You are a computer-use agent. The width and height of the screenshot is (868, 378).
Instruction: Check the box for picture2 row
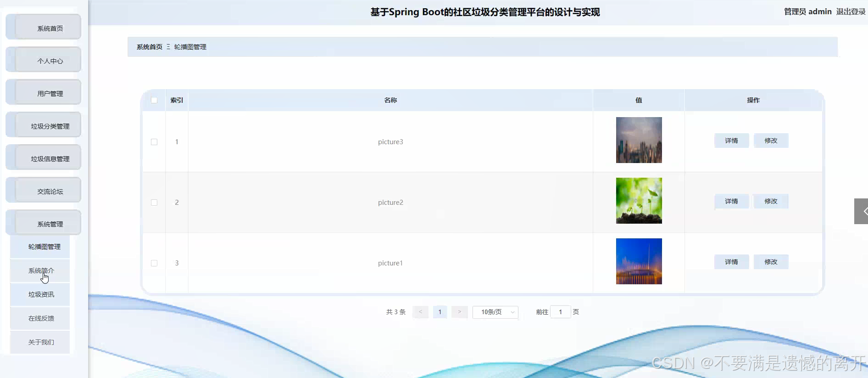[154, 203]
